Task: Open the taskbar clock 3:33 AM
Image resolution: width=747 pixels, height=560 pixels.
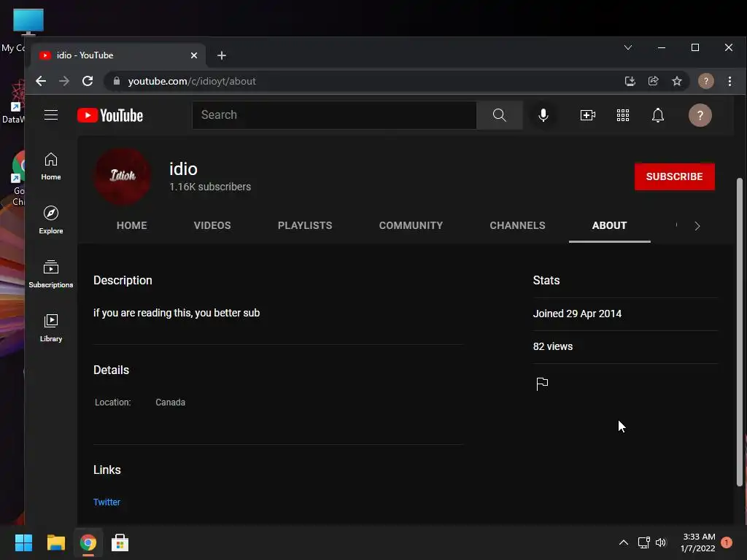Action: click(698, 542)
